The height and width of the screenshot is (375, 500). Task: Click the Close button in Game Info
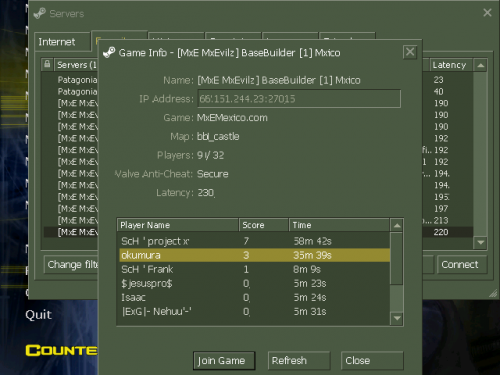pyautogui.click(x=372, y=360)
